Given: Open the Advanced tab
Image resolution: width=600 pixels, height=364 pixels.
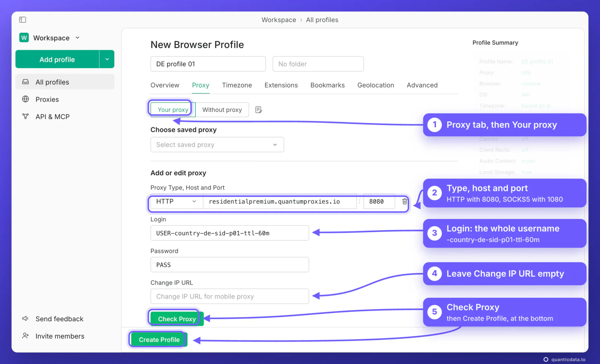Looking at the screenshot, I should 422,85.
